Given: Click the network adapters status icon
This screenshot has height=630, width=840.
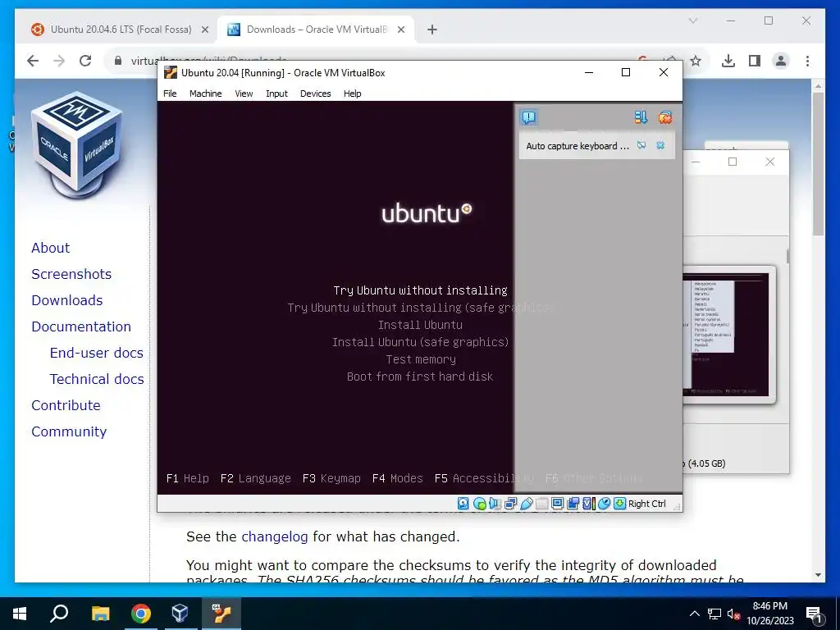Looking at the screenshot, I should click(510, 504).
